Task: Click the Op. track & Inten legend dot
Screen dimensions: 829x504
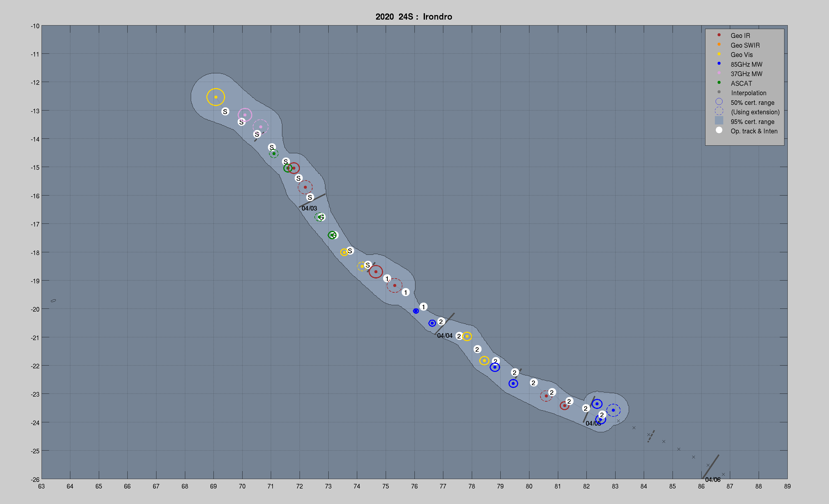Action: 719,130
